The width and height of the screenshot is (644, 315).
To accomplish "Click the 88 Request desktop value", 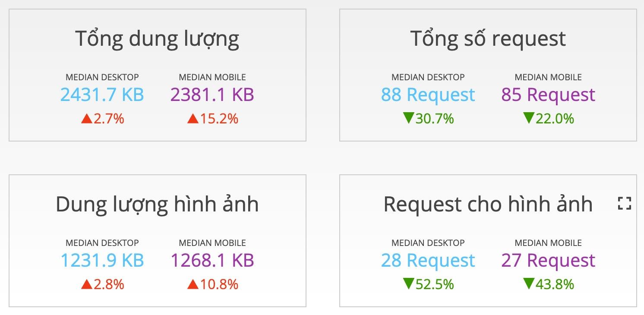I will click(x=428, y=94).
